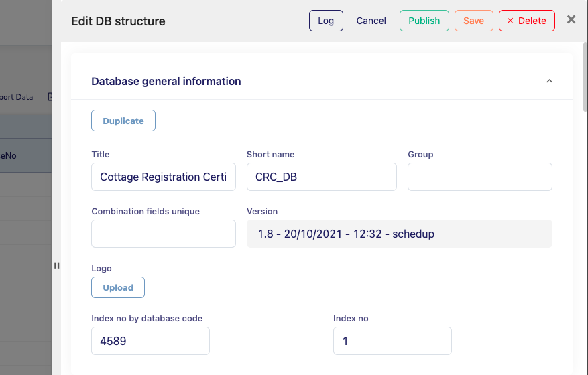Edit the Index no field
The width and height of the screenshot is (588, 375).
[x=392, y=341]
